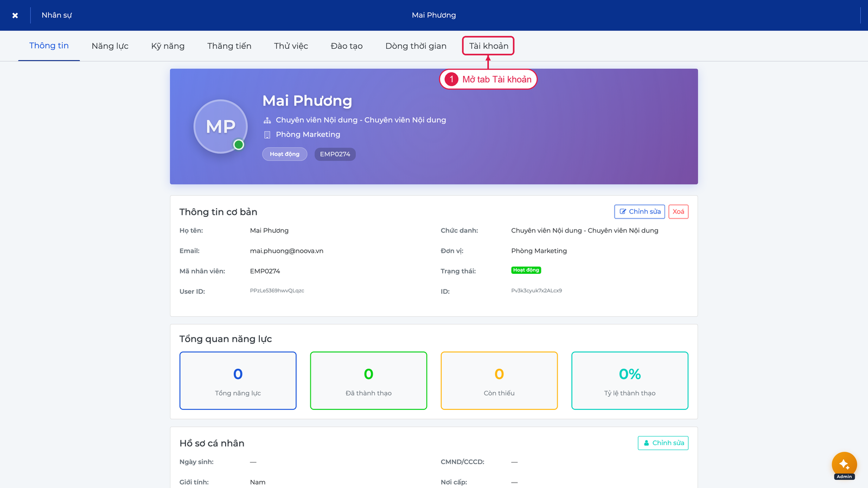
Task: Select the Thử việc tab
Action: (291, 46)
